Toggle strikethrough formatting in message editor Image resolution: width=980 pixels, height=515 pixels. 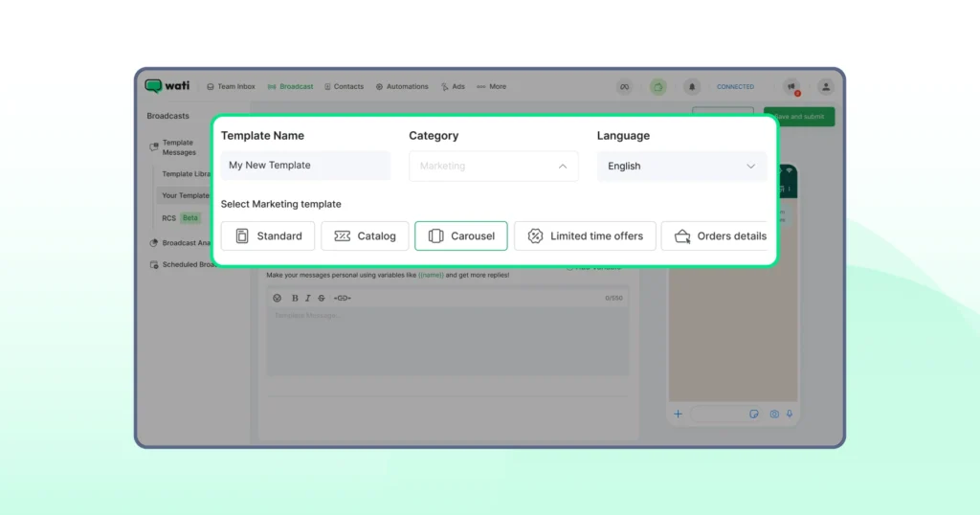pos(322,298)
